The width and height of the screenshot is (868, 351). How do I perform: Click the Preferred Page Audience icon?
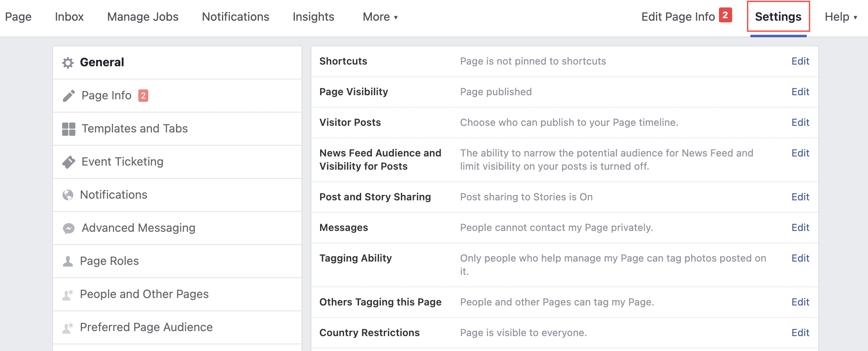coord(68,327)
